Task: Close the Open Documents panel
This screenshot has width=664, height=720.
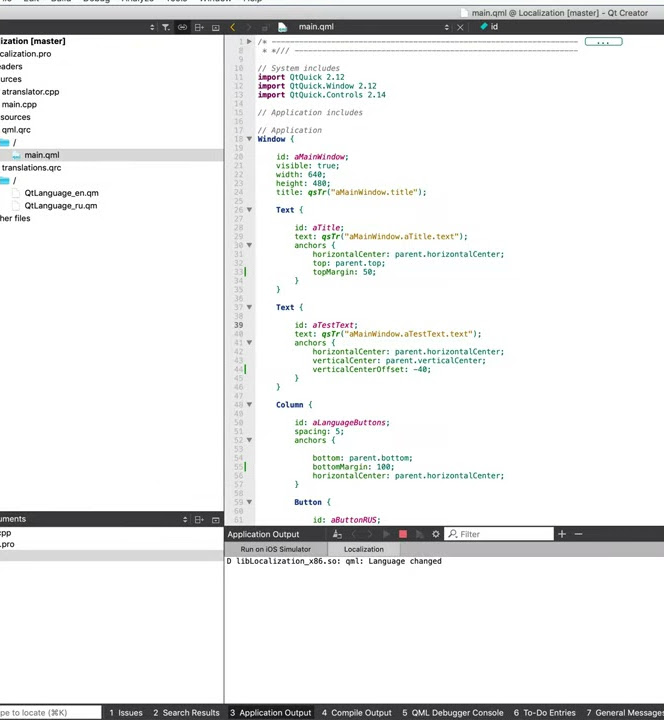Action: click(215, 519)
